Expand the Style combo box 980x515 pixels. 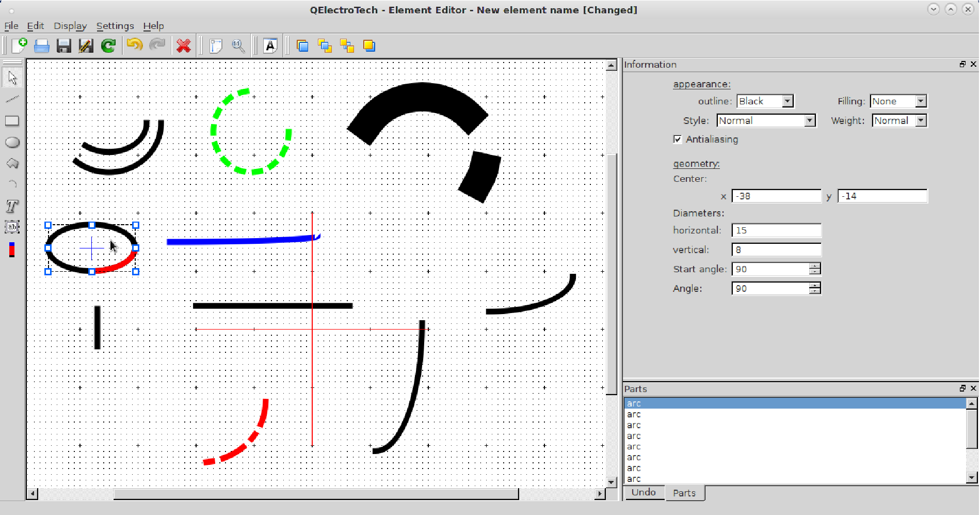coord(766,120)
